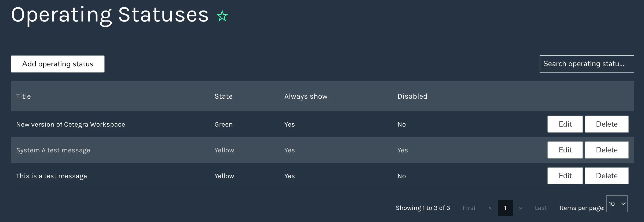The width and height of the screenshot is (644, 222).
Task: Sort by the Disabled column header
Action: pos(412,96)
